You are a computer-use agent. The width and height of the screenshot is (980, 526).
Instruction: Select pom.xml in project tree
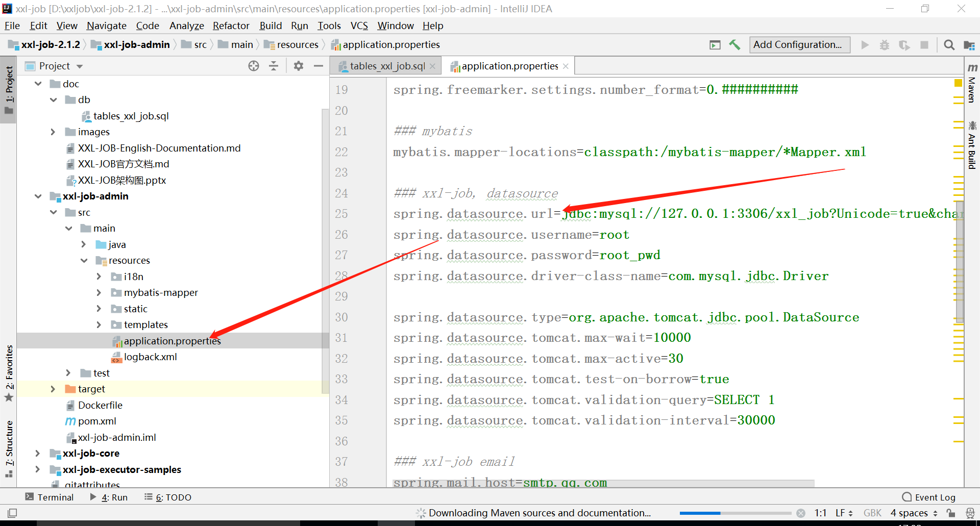click(x=97, y=421)
